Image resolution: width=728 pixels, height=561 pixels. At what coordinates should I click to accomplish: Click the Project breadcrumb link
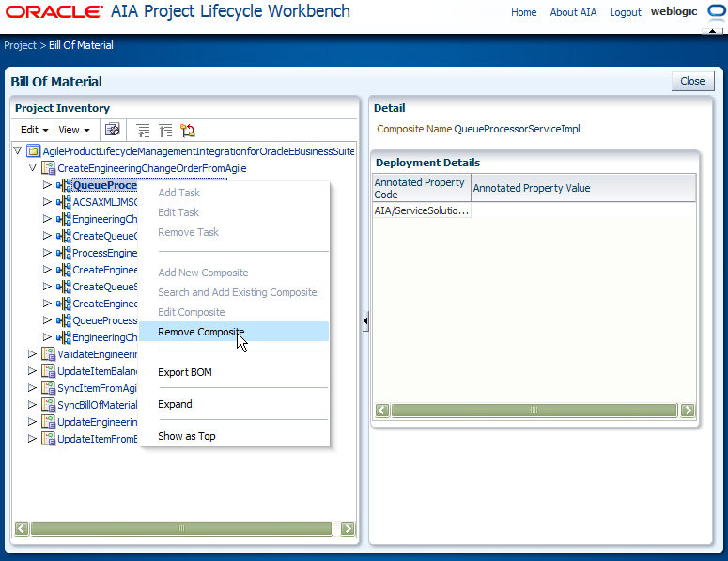(20, 45)
